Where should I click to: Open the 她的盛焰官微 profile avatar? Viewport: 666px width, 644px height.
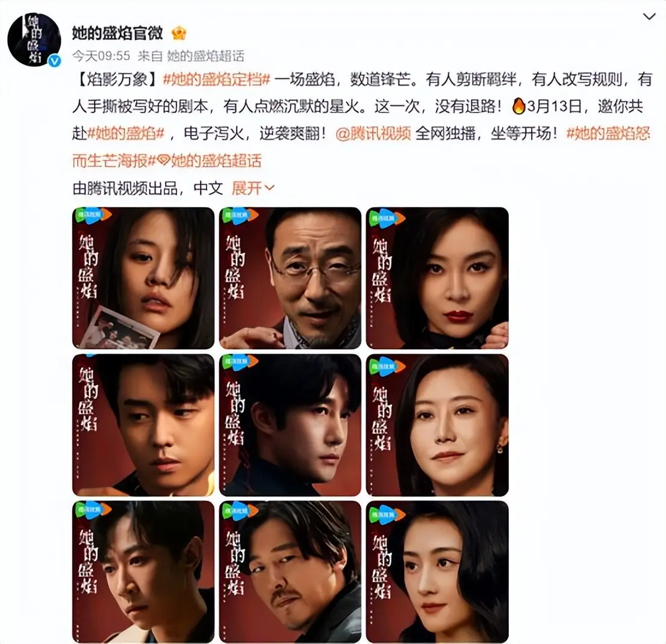[34, 40]
